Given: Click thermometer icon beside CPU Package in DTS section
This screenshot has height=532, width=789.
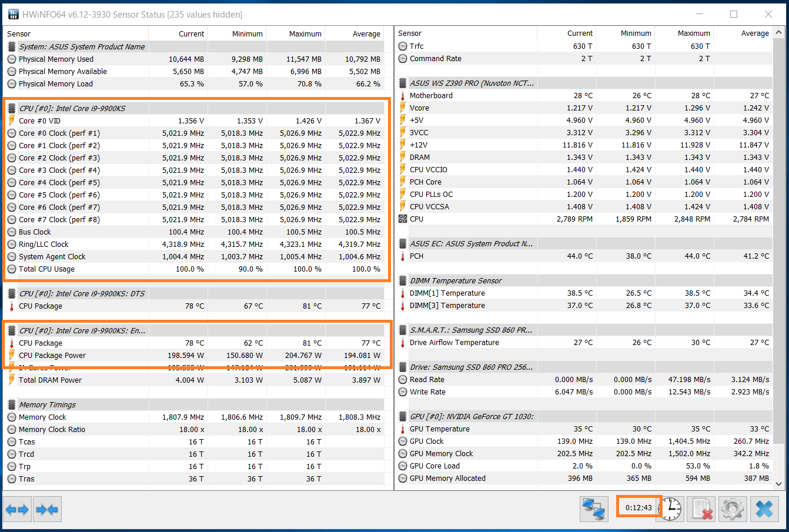Looking at the screenshot, I should [12, 306].
